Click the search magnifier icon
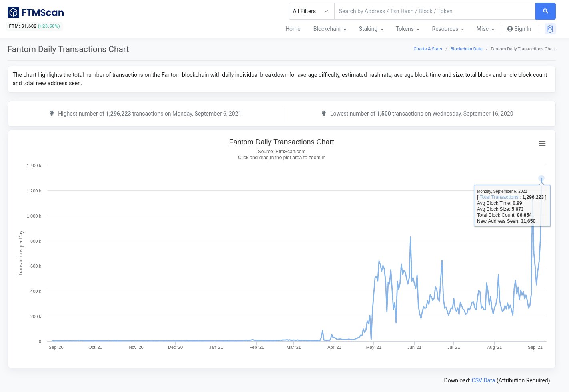Image resolution: width=569 pixels, height=392 pixels. point(545,11)
